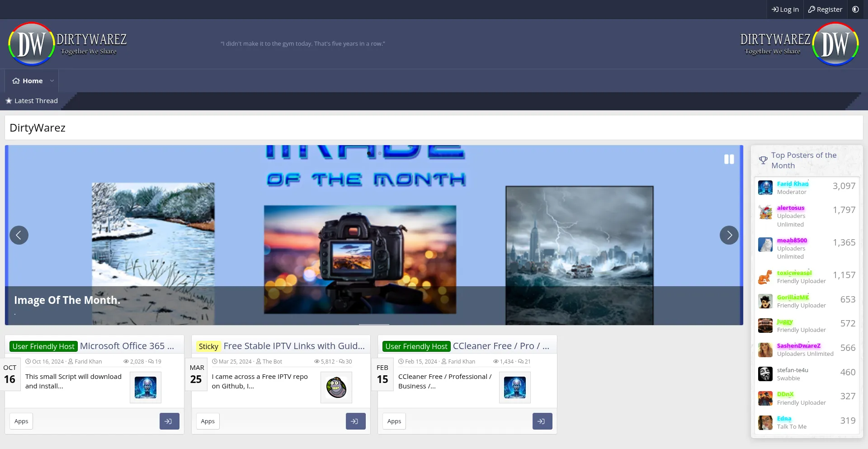Screen dimensions: 868x449
Task: Click the Sticky label on IPTV card
Action: pyautogui.click(x=208, y=346)
